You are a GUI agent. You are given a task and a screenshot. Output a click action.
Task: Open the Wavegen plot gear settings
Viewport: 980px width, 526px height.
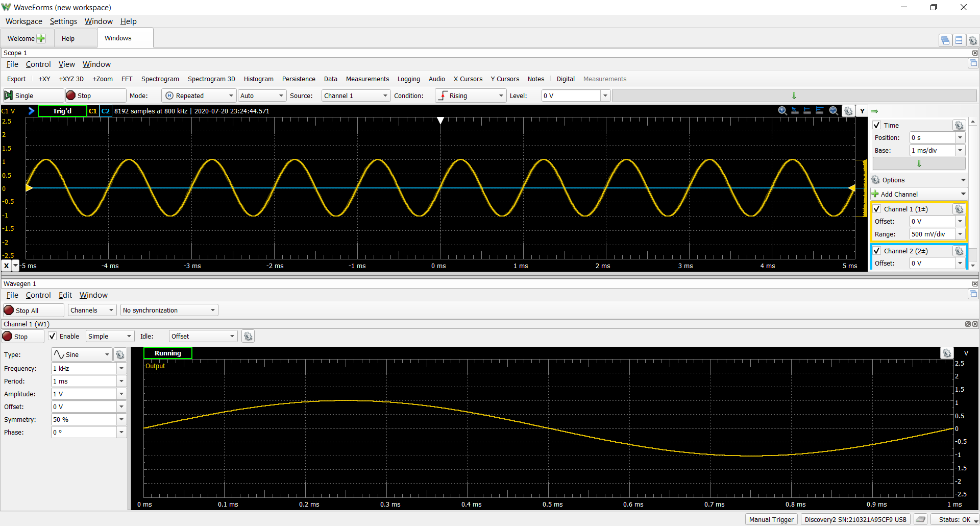[x=947, y=353]
